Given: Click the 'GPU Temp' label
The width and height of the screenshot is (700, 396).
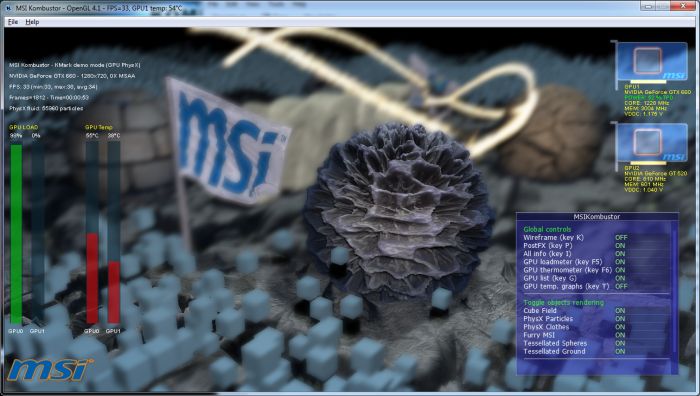Looking at the screenshot, I should (99, 127).
